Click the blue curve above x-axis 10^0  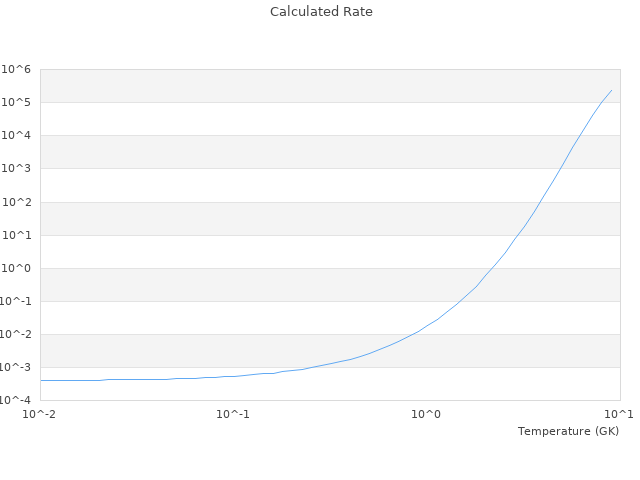point(427,326)
